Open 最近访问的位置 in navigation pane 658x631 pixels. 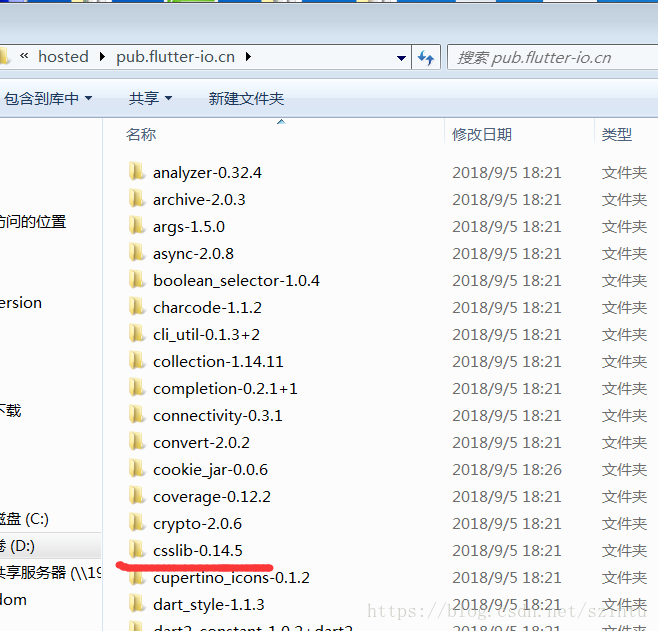[33, 222]
